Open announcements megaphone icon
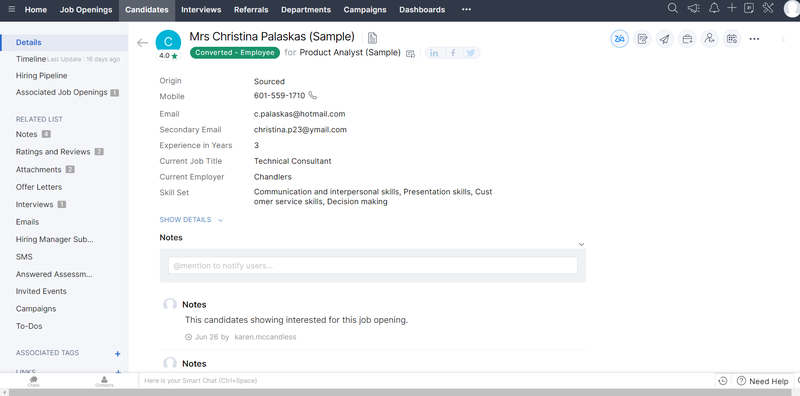 point(693,8)
